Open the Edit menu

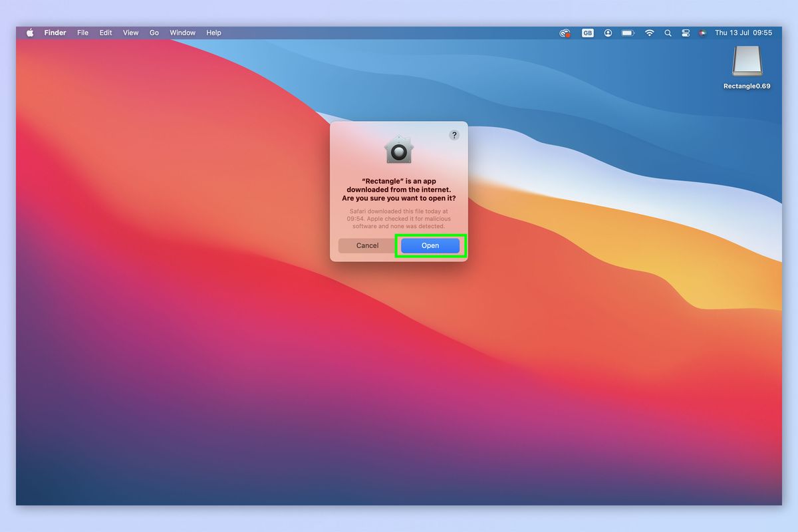point(105,33)
